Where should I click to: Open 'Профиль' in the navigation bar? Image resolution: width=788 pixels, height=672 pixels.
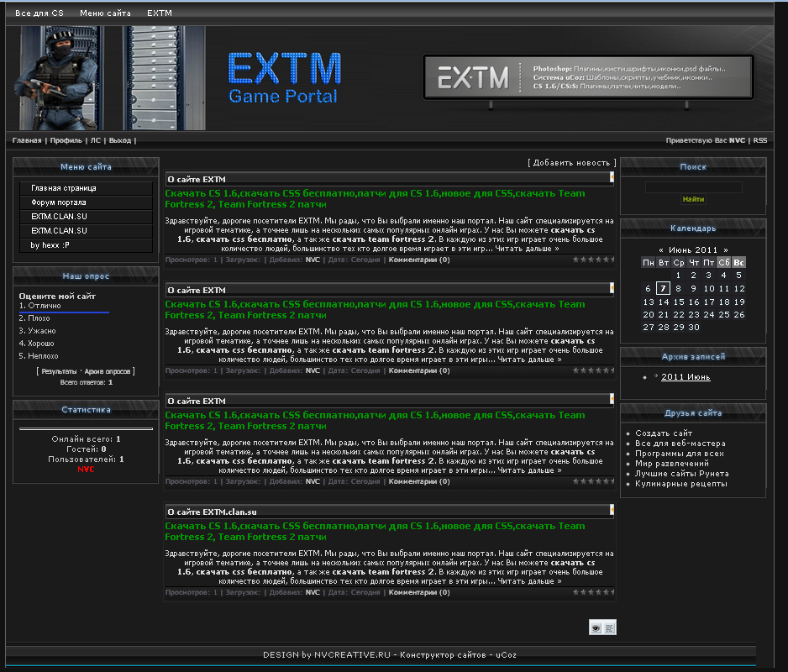[x=66, y=140]
